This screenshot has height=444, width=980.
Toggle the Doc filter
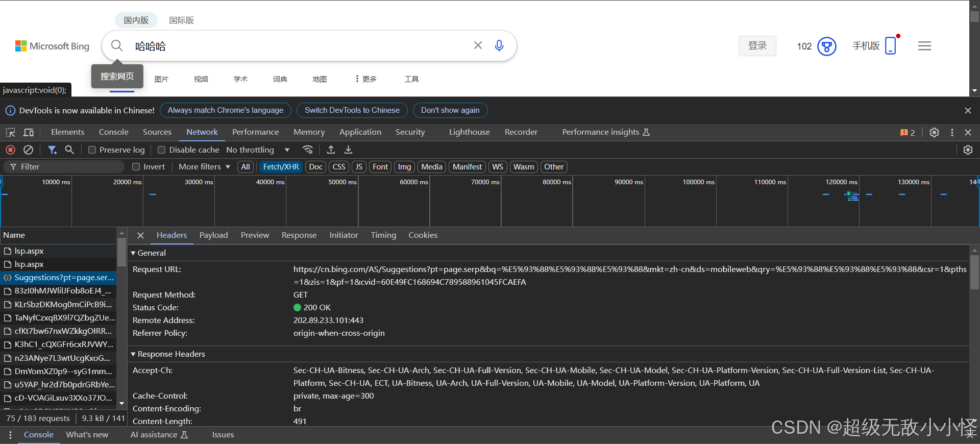coord(315,167)
